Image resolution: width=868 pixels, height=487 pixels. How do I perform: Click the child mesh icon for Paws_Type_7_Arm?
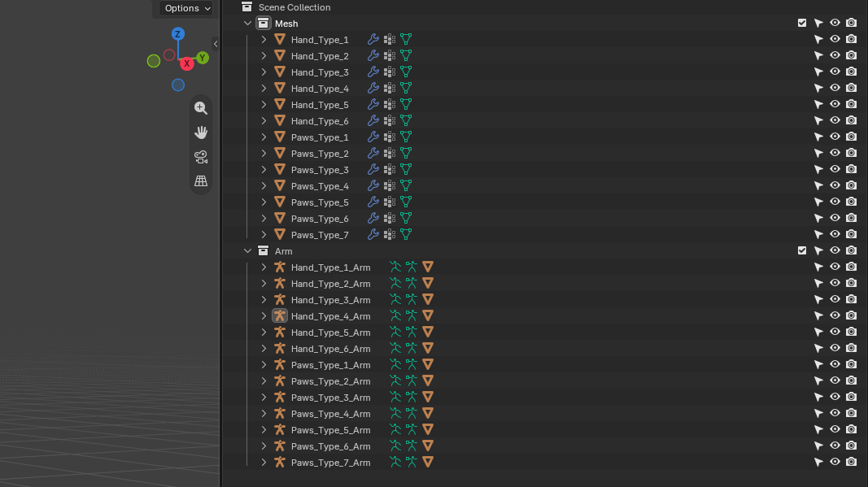(x=428, y=462)
